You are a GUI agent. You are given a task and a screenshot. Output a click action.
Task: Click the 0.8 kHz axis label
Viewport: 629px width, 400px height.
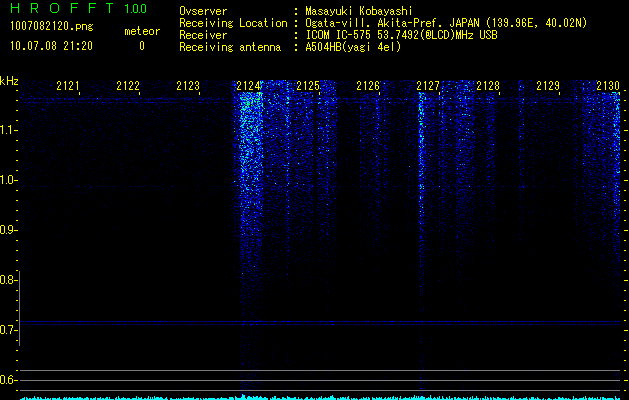tap(8, 280)
